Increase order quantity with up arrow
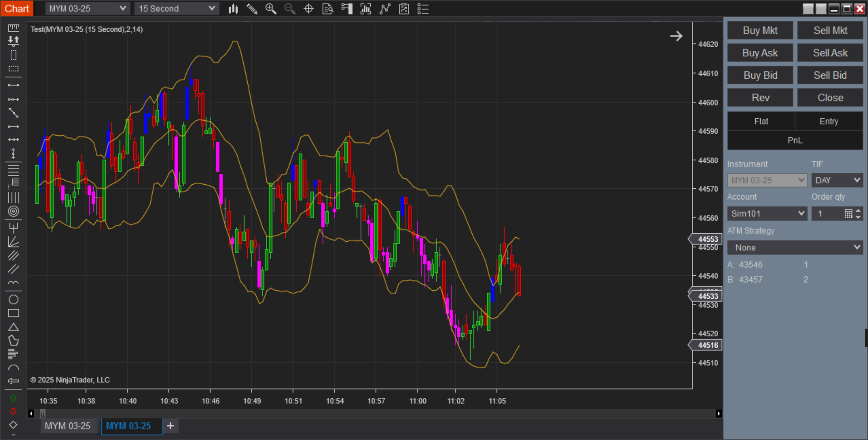Screen dimensions: 868x440 point(858,210)
